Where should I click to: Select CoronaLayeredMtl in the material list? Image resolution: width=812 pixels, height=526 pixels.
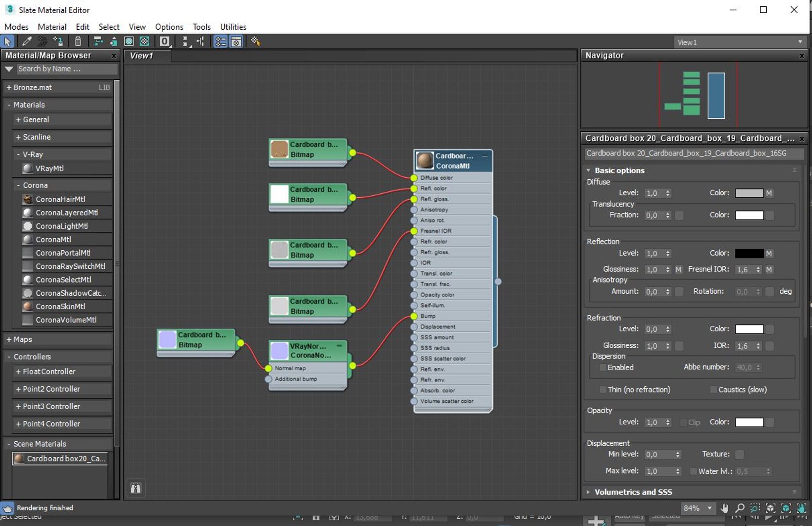[66, 213]
